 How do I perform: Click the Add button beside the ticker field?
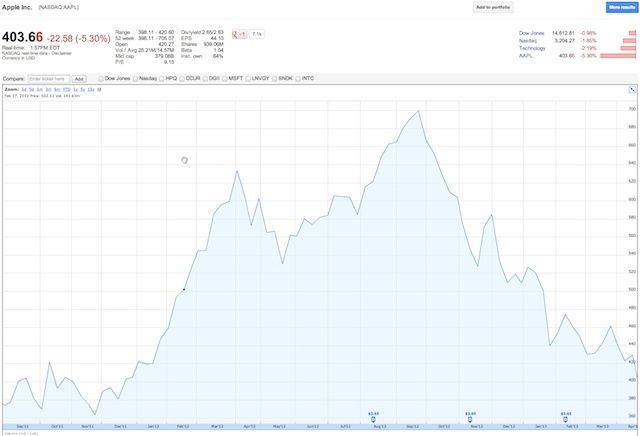pyautogui.click(x=80, y=78)
